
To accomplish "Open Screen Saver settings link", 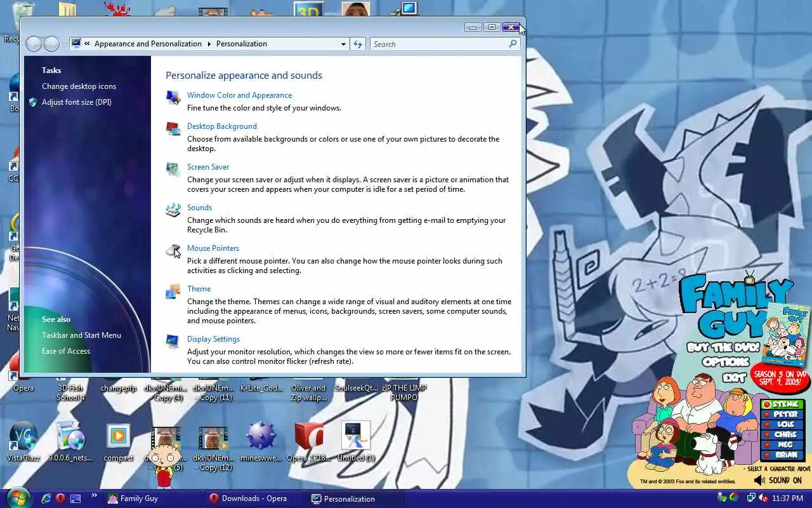I will (208, 167).
